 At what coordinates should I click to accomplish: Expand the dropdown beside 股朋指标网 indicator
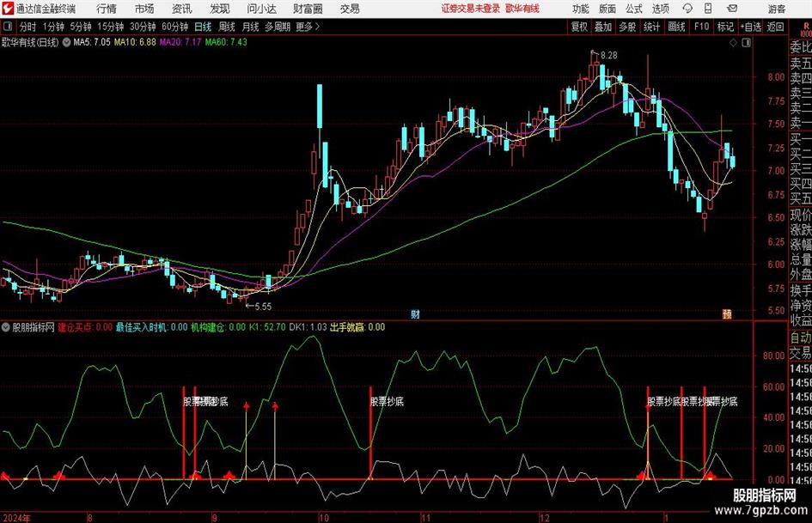[x=6, y=327]
